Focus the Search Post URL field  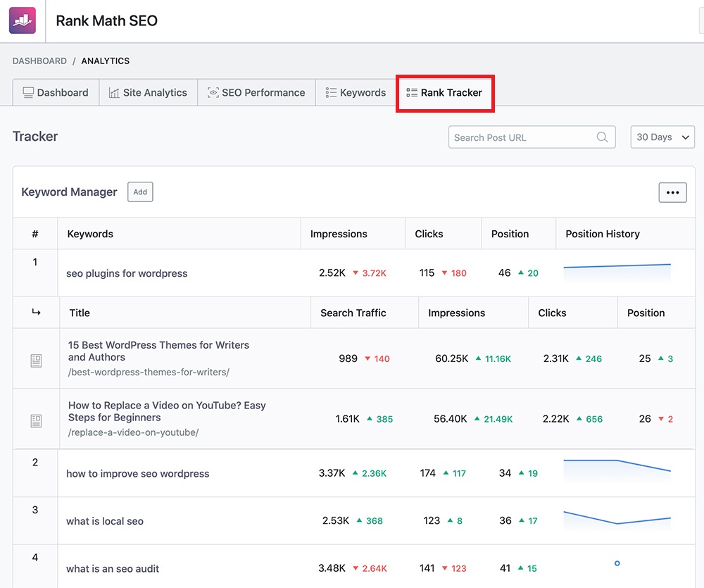tap(532, 137)
